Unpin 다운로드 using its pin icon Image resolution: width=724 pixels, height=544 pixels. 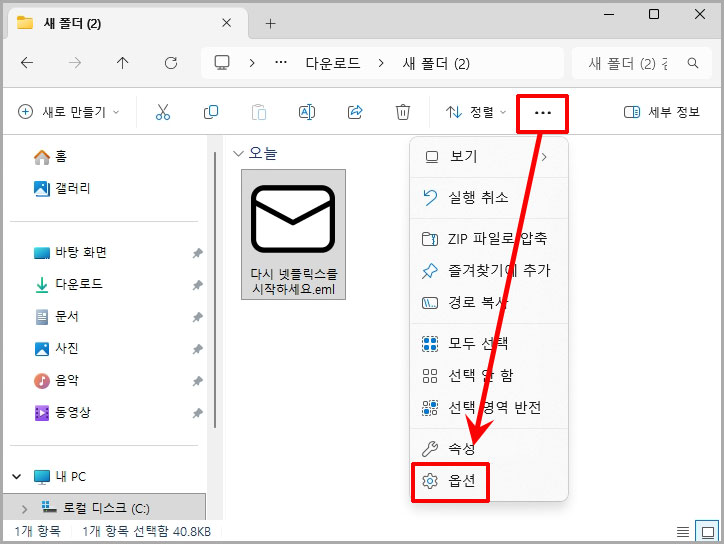pos(198,285)
